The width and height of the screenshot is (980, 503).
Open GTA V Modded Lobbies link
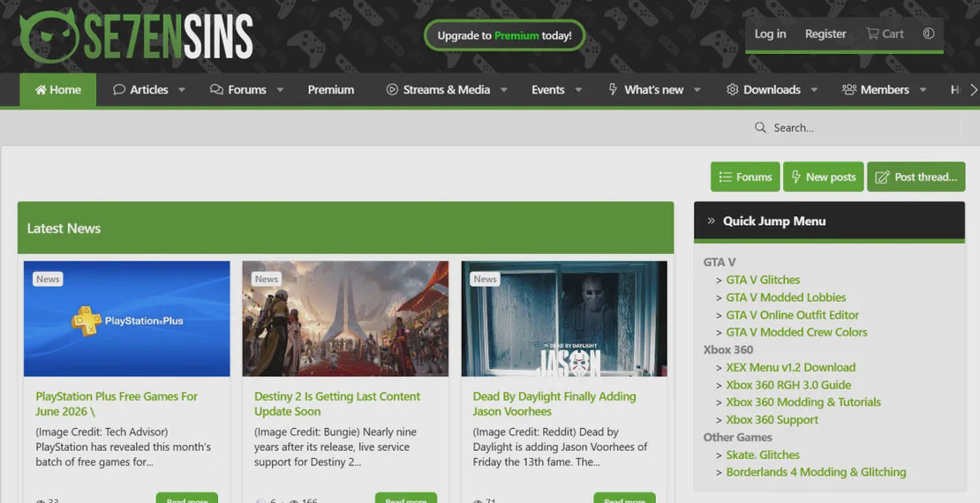(786, 297)
